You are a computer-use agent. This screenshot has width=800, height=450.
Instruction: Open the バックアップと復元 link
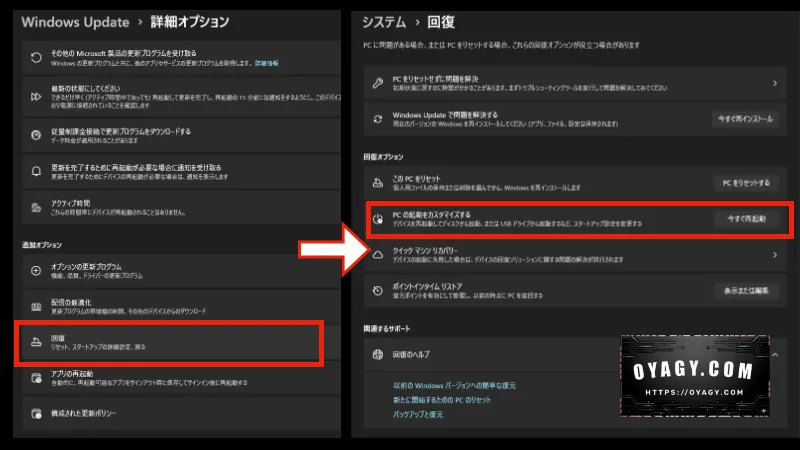418,414
